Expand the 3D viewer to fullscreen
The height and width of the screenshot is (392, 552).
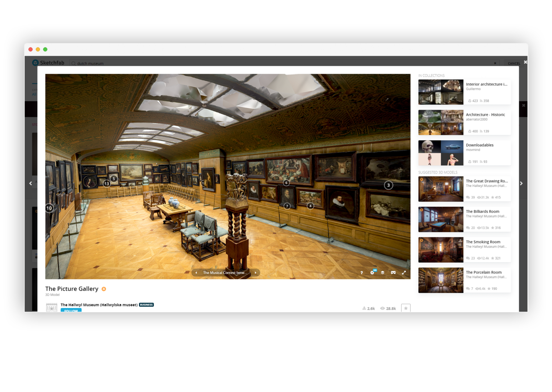[404, 272]
